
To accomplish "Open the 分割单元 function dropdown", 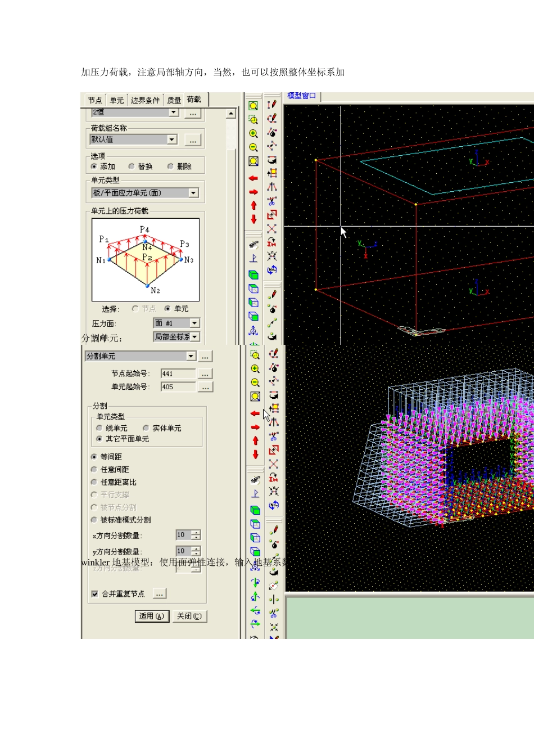I will pyautogui.click(x=191, y=356).
